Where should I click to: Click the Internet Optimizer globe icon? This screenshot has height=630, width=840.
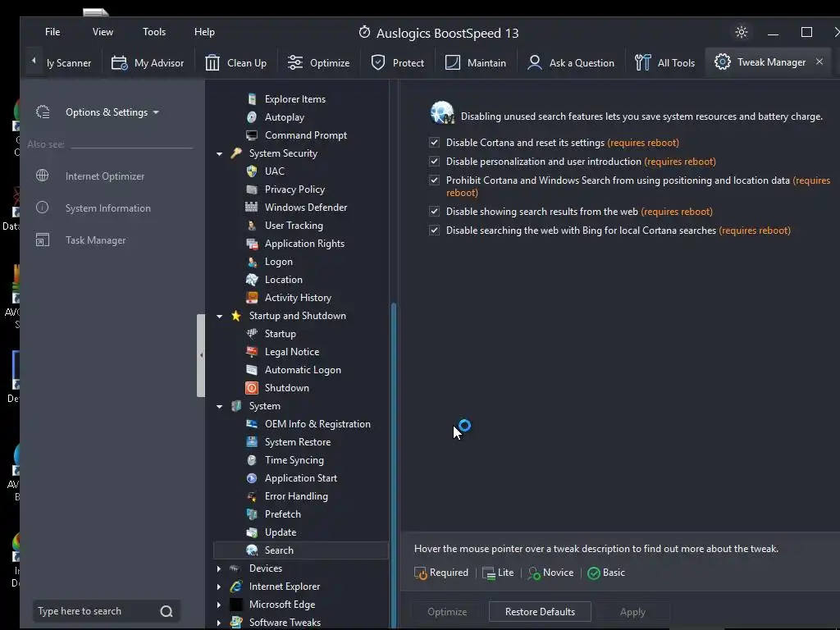click(x=43, y=176)
